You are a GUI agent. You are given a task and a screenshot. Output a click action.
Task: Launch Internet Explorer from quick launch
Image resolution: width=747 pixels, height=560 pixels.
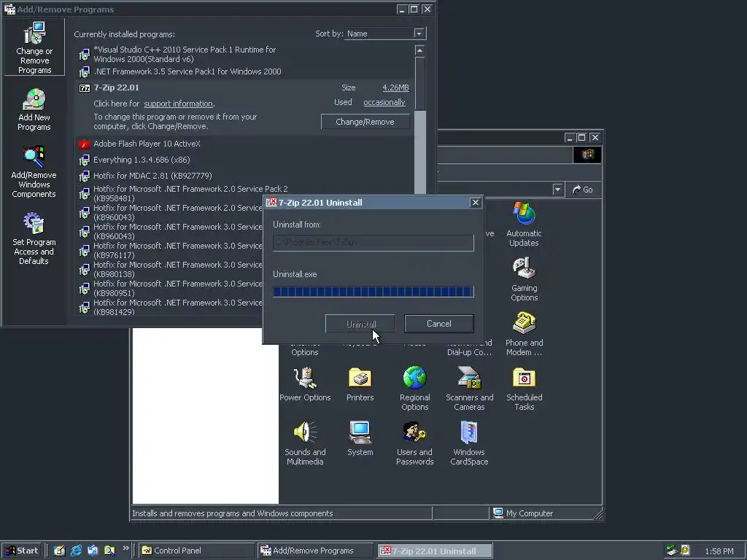tap(76, 551)
